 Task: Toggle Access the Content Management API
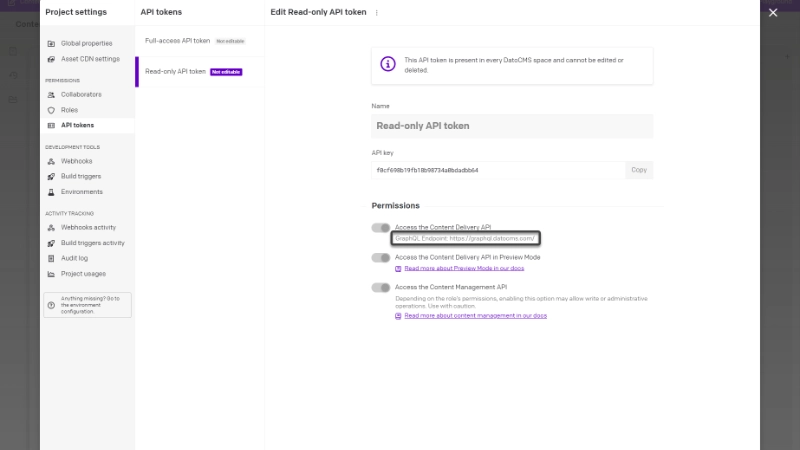(x=381, y=288)
